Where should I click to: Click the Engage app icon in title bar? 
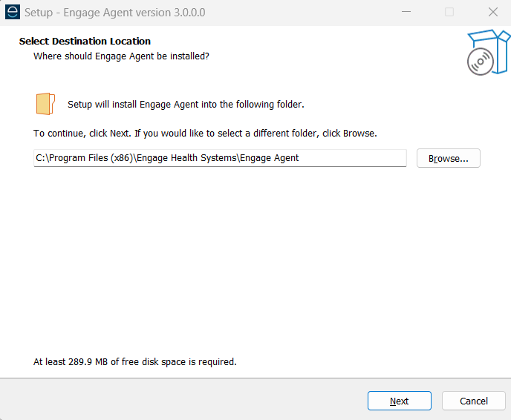pos(13,13)
